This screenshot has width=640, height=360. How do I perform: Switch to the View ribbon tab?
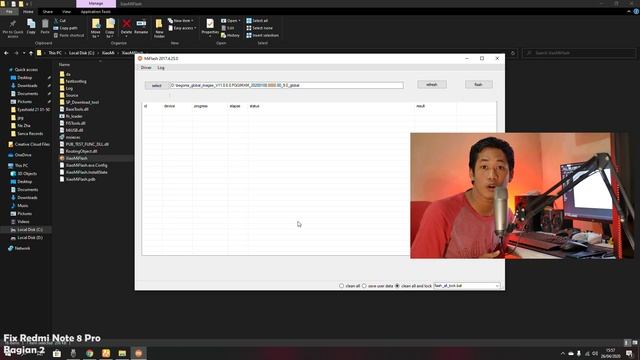[x=67, y=11]
